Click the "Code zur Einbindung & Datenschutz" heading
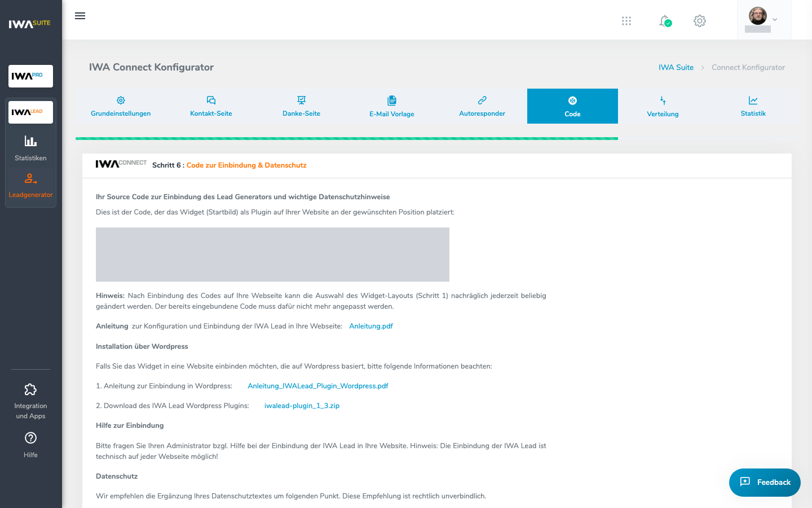 pyautogui.click(x=246, y=165)
